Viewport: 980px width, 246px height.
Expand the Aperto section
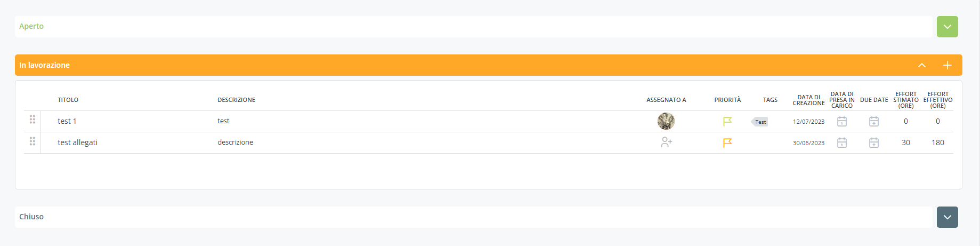pyautogui.click(x=947, y=27)
